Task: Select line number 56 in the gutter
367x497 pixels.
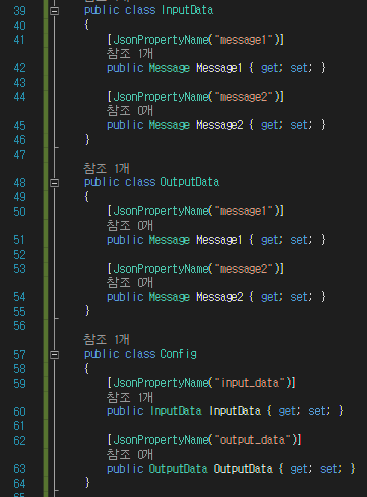Action: [19, 326]
